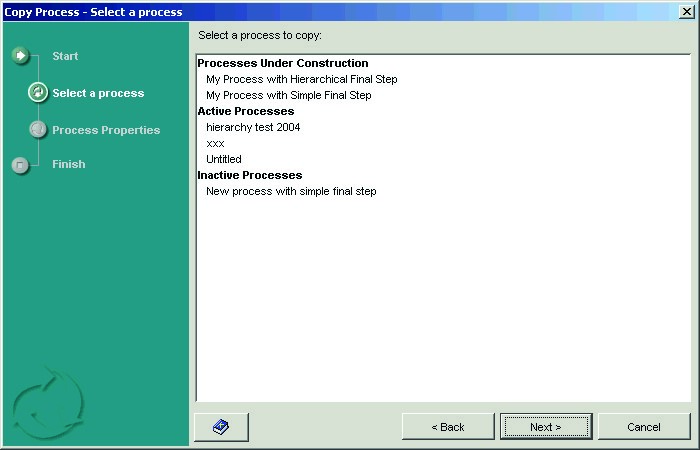Click the Finish step icon
This screenshot has height=450, width=700.
click(x=21, y=165)
